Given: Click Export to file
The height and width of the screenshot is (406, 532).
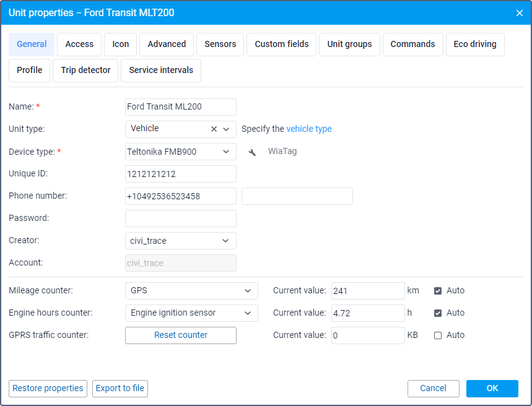Looking at the screenshot, I should coord(120,389).
